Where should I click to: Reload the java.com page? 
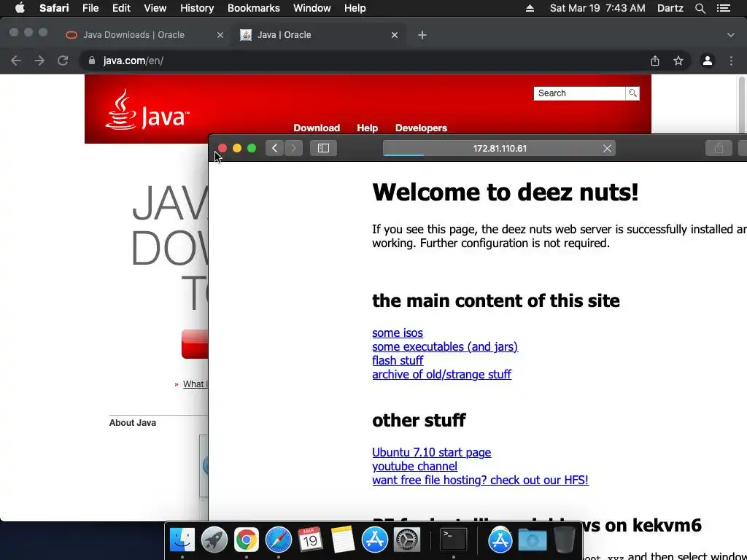tap(63, 61)
